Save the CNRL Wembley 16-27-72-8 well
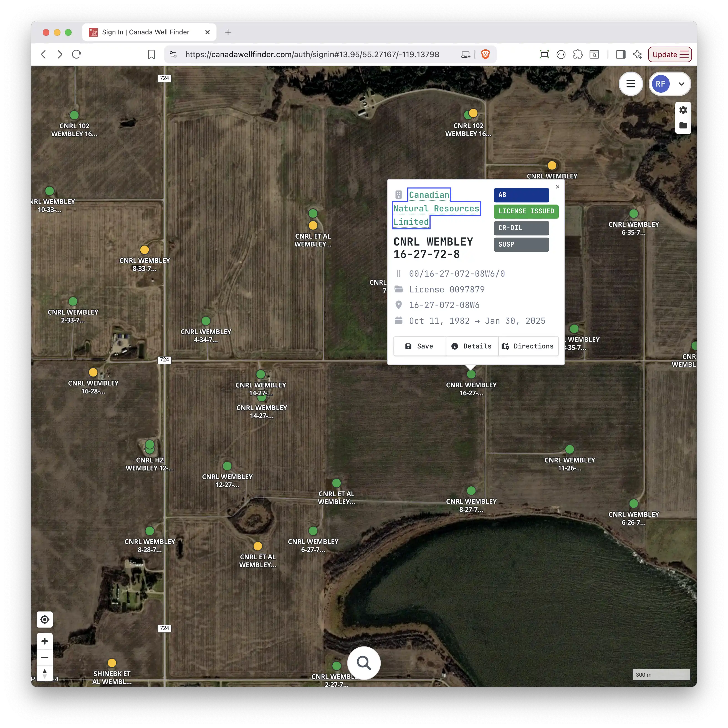 pos(419,346)
